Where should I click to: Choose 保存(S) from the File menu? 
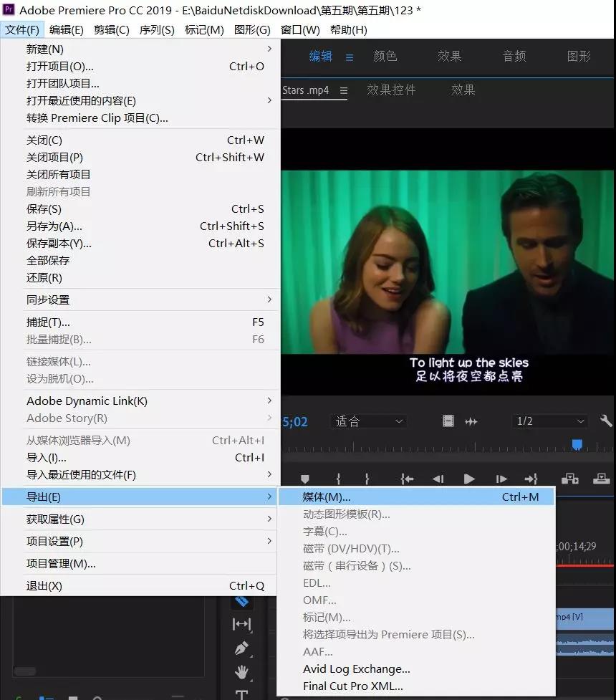[140, 209]
